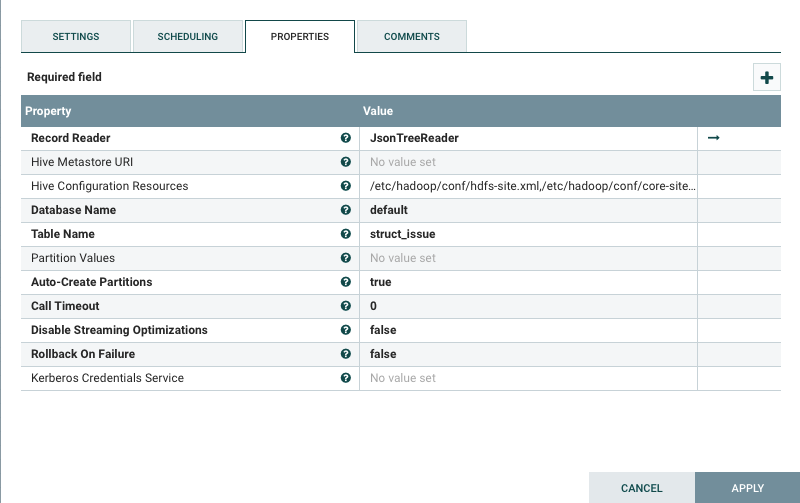Screen dimensions: 800x503
Task: Change Auto-Create Partitions value true
Action: click(x=528, y=282)
